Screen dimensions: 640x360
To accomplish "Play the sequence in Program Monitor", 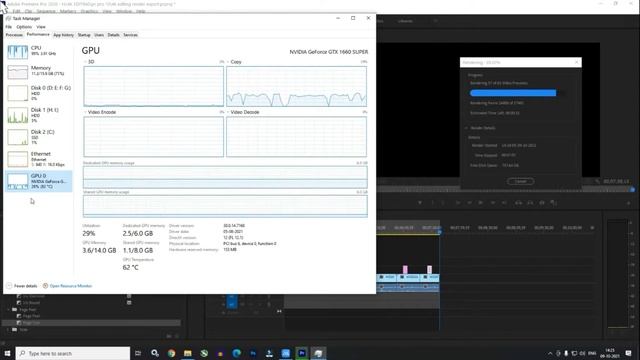I will click(481, 202).
